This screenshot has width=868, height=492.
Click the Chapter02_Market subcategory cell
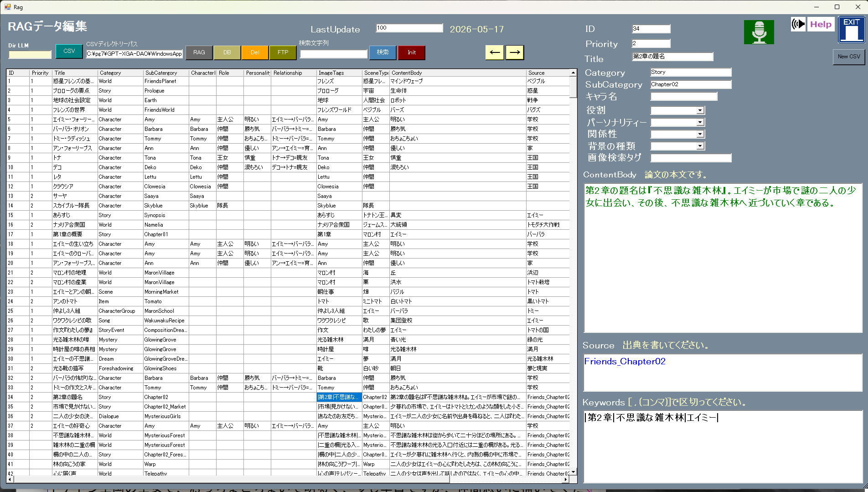click(x=165, y=407)
